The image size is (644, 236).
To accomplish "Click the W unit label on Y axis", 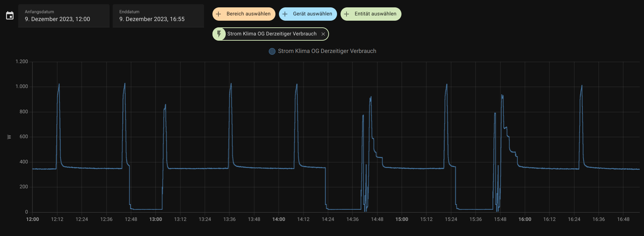I will [9, 137].
